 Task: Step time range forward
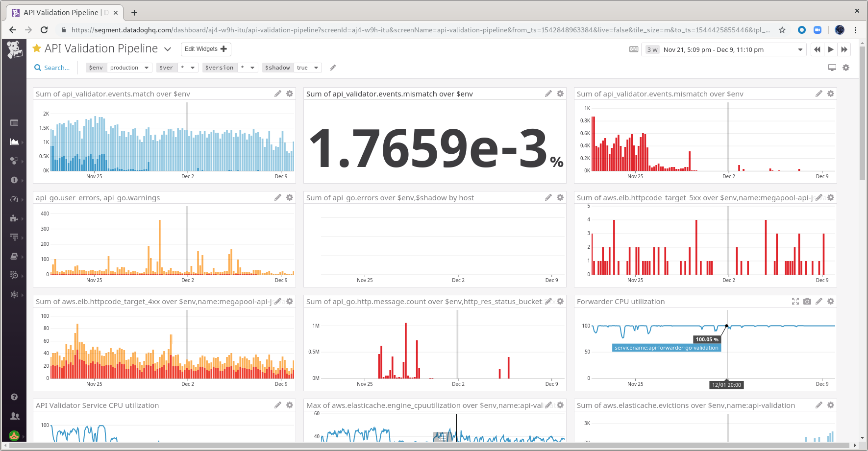(844, 49)
